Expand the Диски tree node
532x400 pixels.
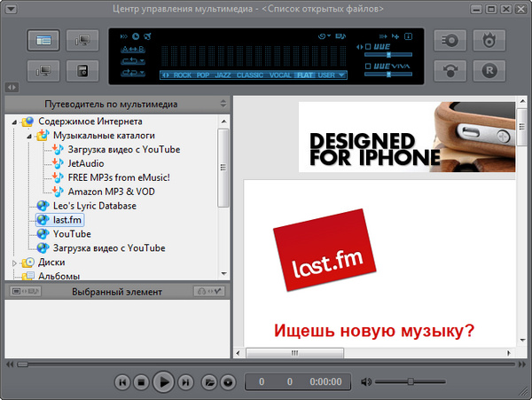point(14,263)
